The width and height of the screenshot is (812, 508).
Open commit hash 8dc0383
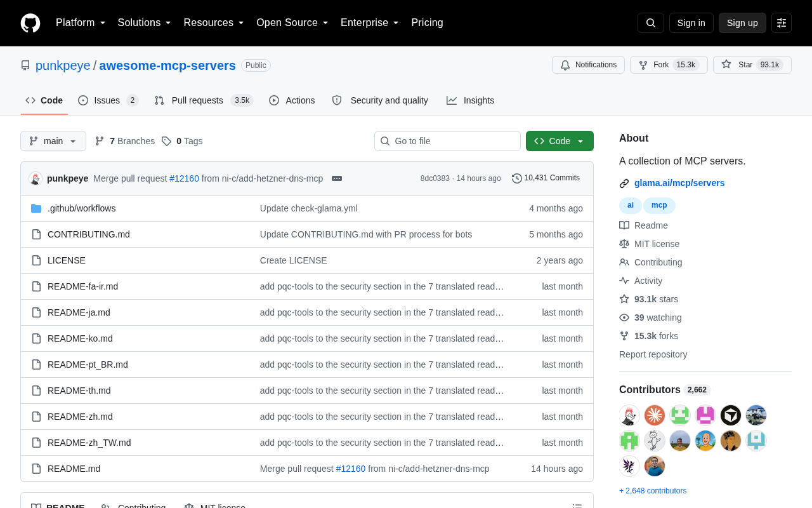435,178
